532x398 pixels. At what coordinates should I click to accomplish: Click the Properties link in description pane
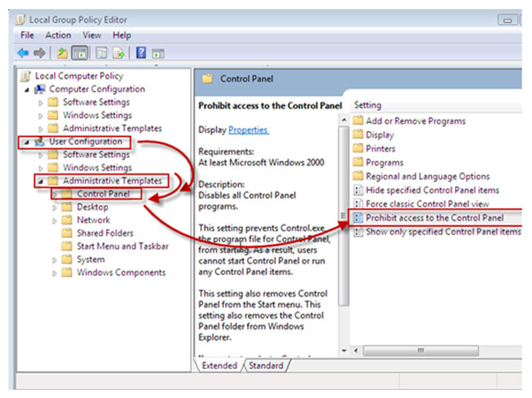(x=248, y=129)
